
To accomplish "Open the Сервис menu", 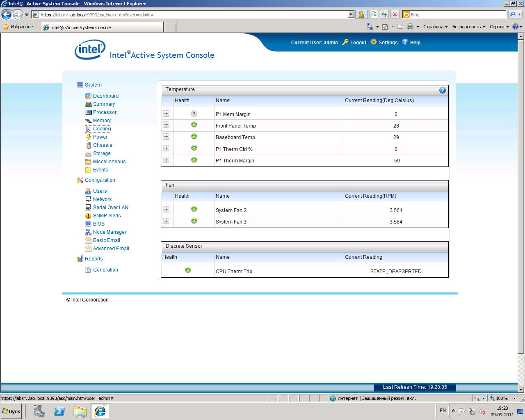I will coord(499,27).
